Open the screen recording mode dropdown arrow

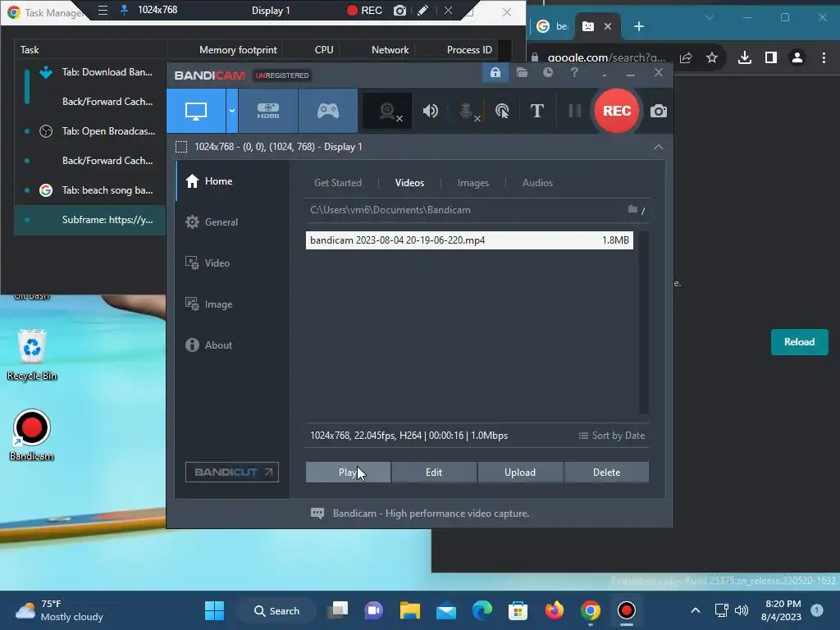point(232,111)
